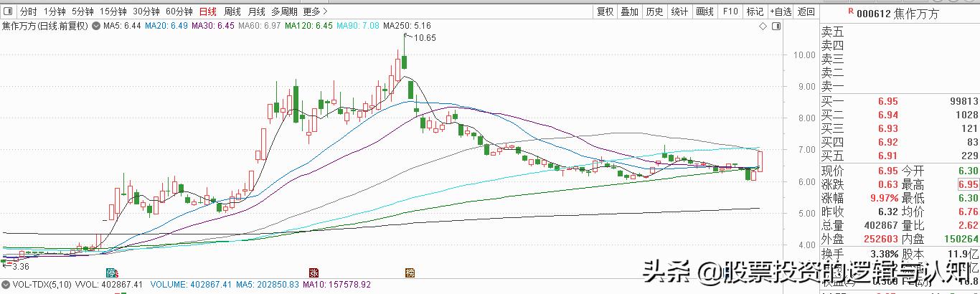
Task: Click the 内盘 value 150264
Action: (x=961, y=239)
